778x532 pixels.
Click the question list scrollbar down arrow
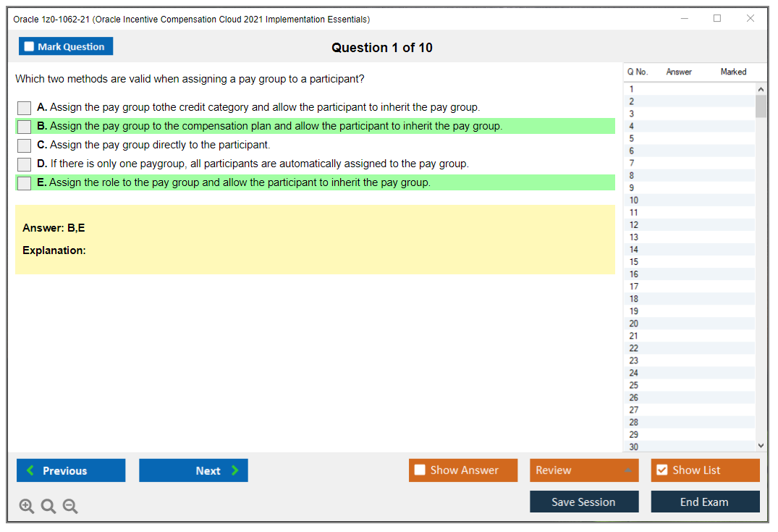pos(761,445)
